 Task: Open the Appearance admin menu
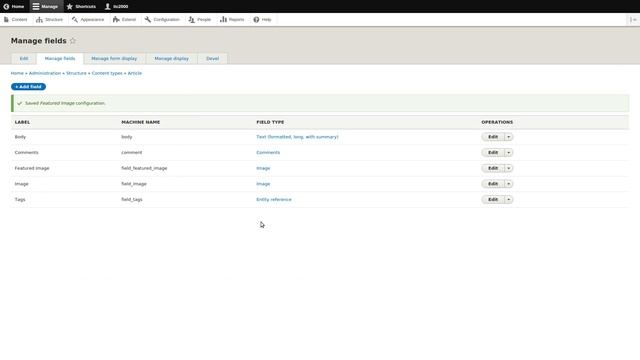pos(88,20)
